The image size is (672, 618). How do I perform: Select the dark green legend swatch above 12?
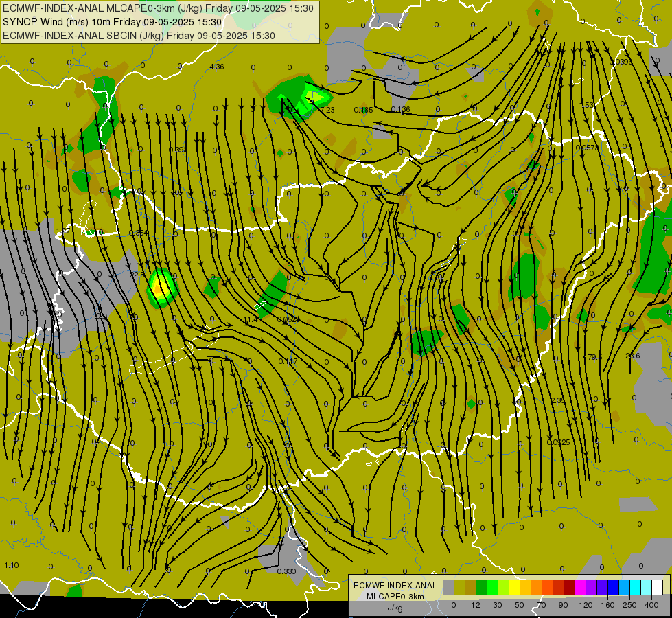click(x=482, y=588)
